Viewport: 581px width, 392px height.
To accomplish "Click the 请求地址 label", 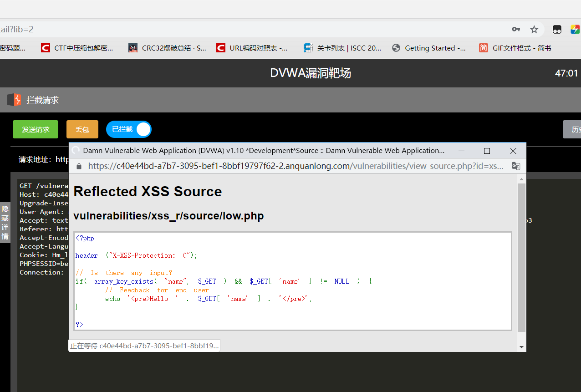I will click(x=36, y=159).
